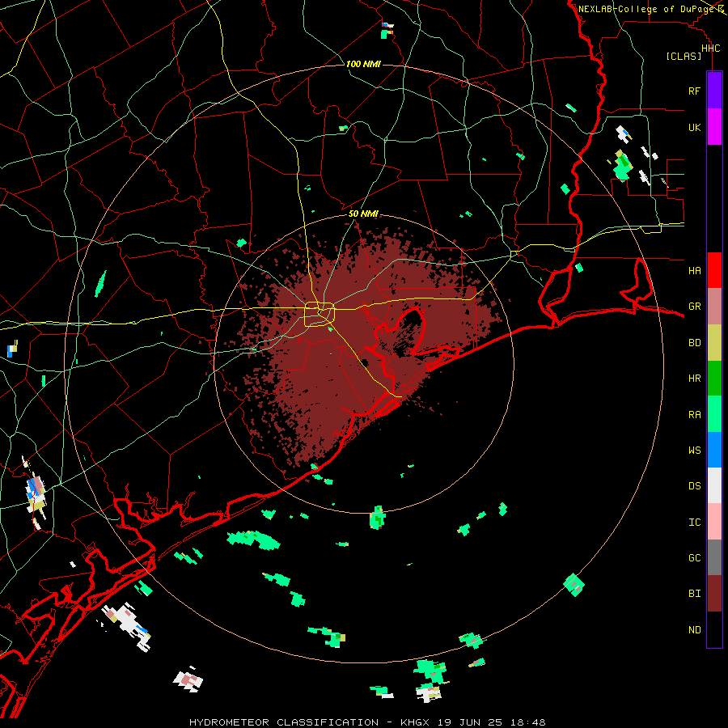Click the gray GC legend swatch
Viewport: 728px width, 728px height.
click(x=714, y=557)
